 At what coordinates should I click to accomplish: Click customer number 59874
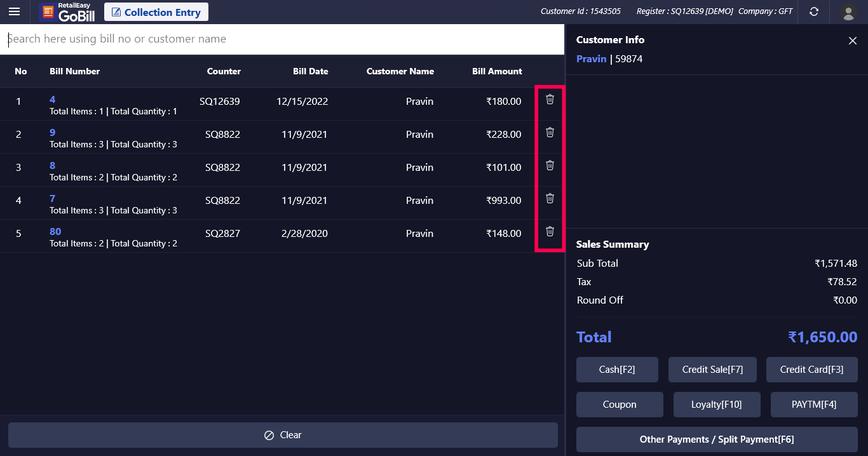pos(629,58)
